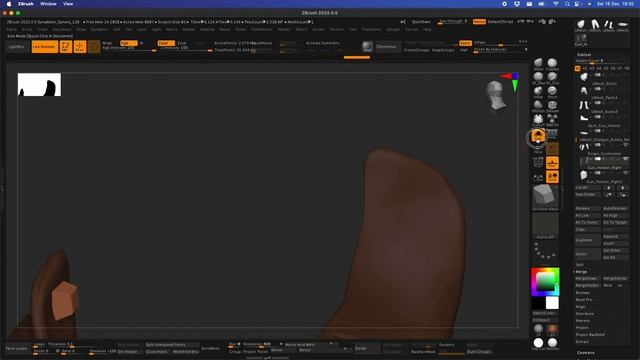This screenshot has width=640, height=360.
Task: Click the Edit mode icon
Action: pyautogui.click(x=66, y=47)
